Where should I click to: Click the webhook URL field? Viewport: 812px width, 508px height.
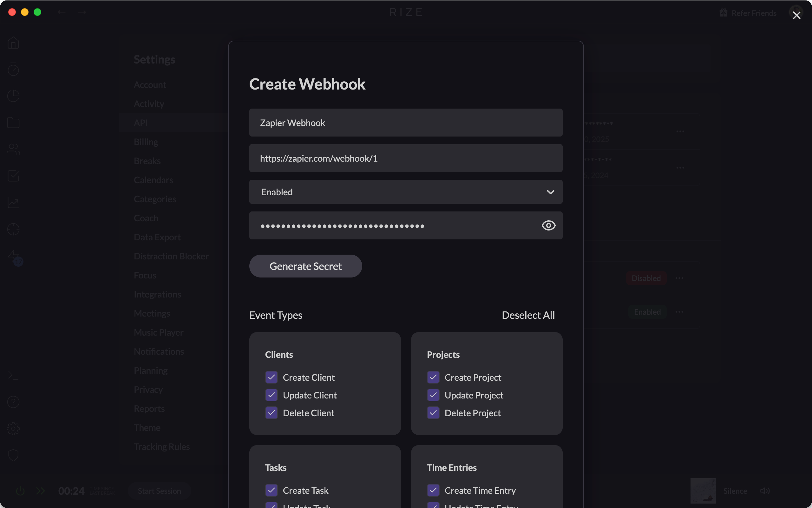click(406, 158)
